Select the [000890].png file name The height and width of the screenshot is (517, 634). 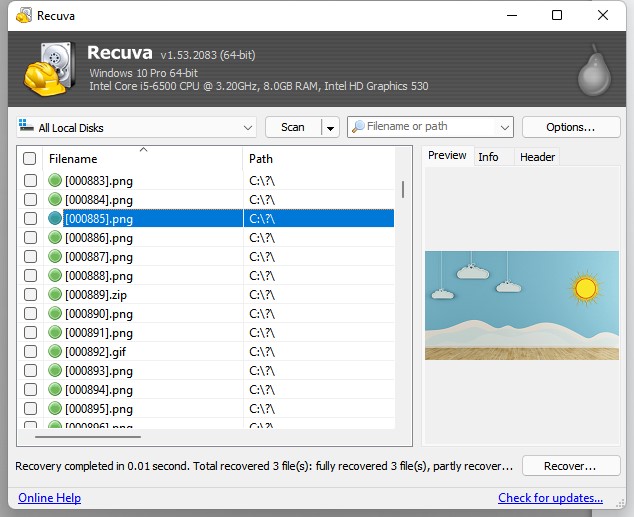point(99,314)
